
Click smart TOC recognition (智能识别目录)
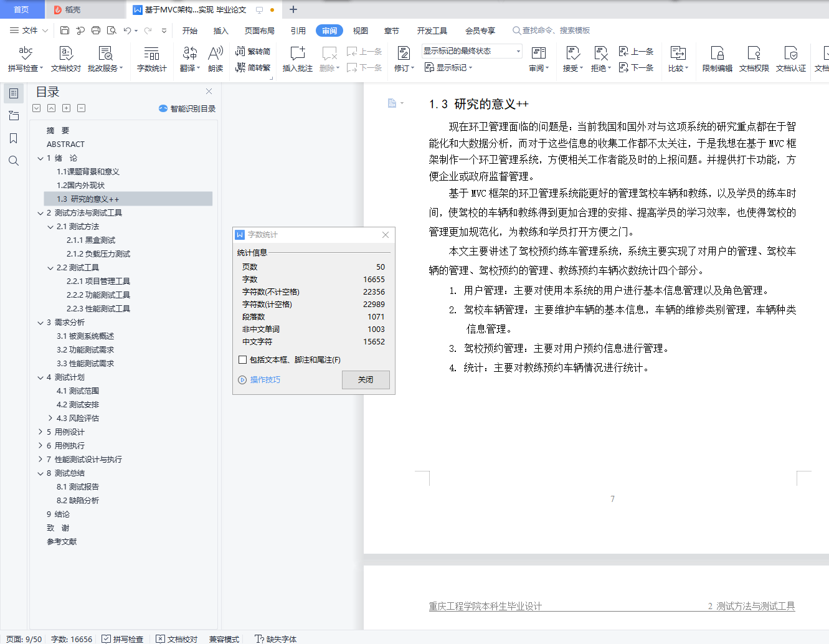(x=187, y=108)
